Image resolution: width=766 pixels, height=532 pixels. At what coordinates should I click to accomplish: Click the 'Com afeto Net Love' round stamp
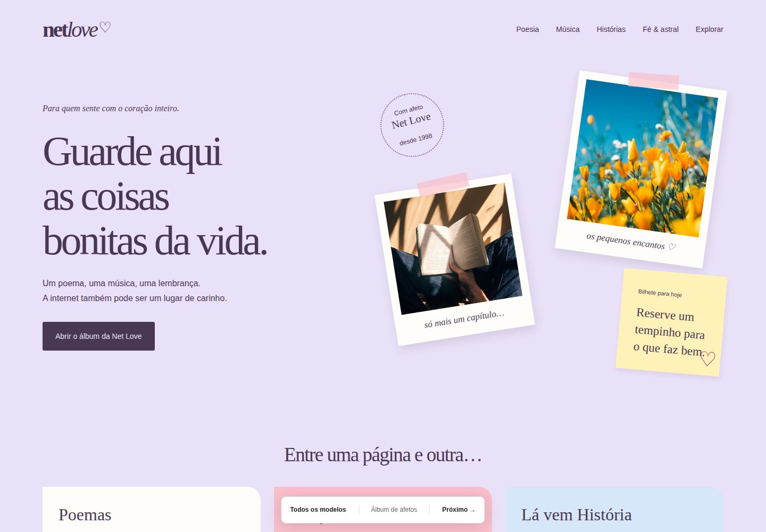point(412,125)
